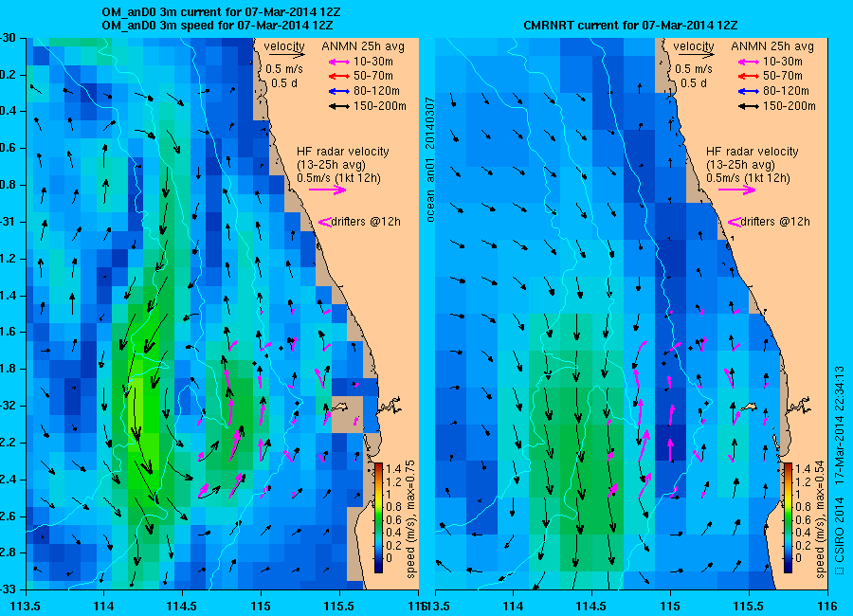Screen dimensions: 853x616
Task: Click '0.5m/s (1kt 12h)' text in right panel
Action: coord(749,178)
